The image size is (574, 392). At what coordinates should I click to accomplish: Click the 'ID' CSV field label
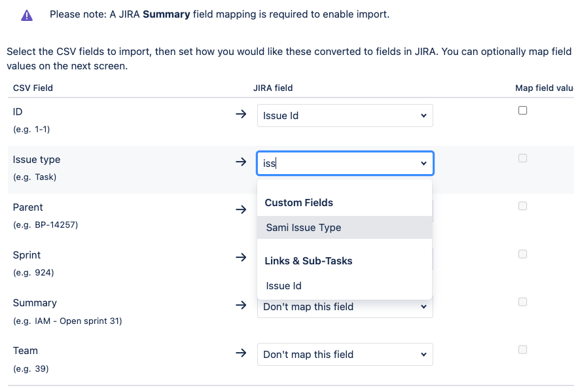18,112
